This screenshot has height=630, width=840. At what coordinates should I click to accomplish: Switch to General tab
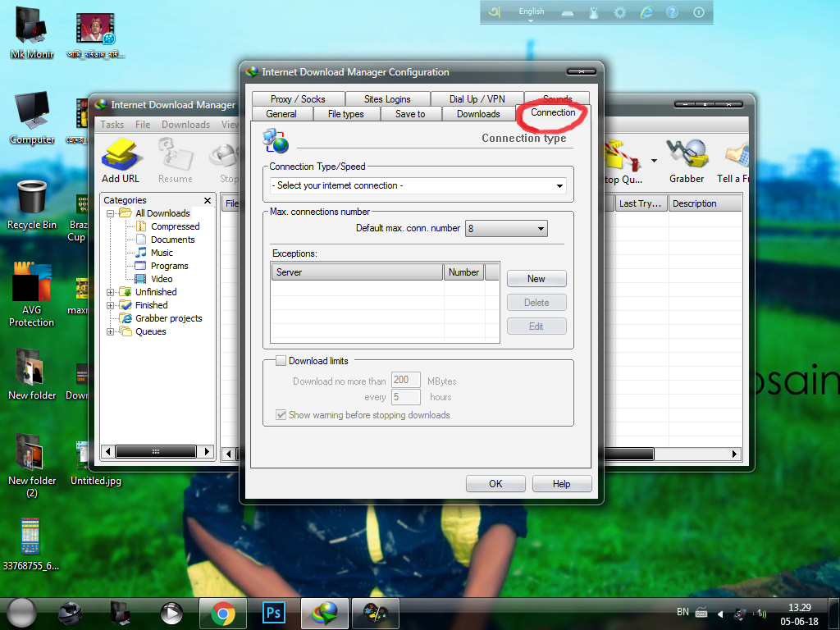coord(281,114)
